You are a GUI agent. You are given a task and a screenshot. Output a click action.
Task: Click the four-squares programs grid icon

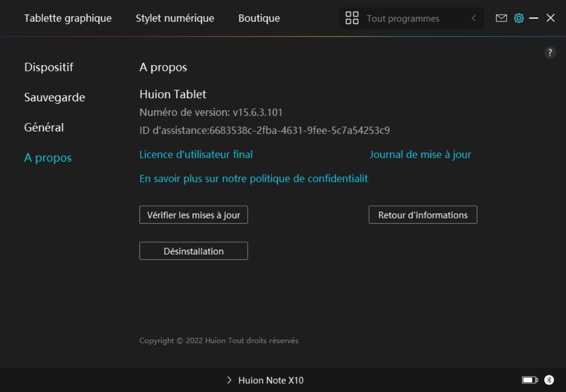(x=352, y=18)
